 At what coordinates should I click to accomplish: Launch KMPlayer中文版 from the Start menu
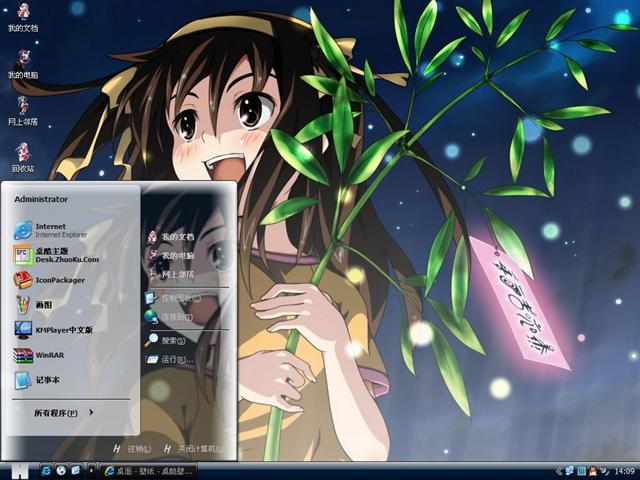53,330
